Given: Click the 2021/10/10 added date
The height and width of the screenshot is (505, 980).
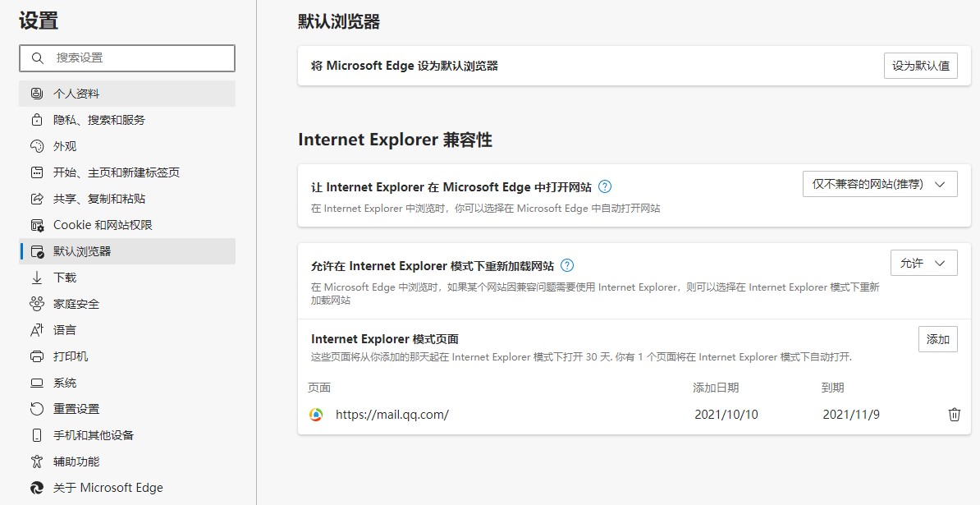Looking at the screenshot, I should (726, 415).
